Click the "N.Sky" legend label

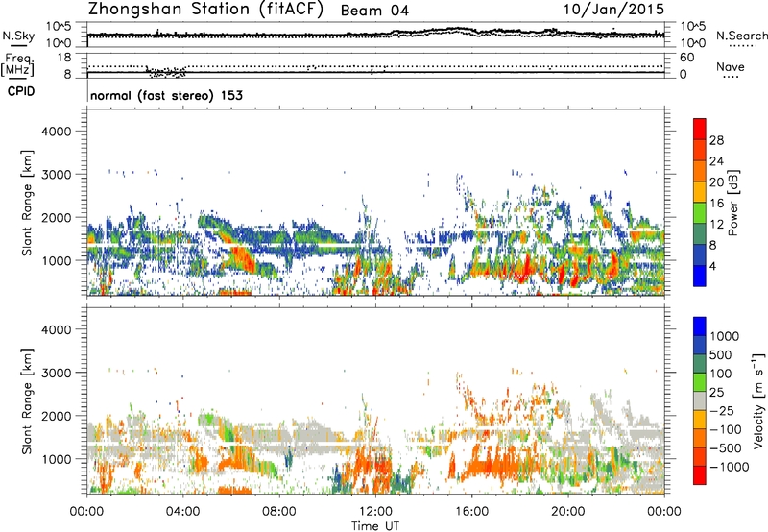(x=18, y=36)
